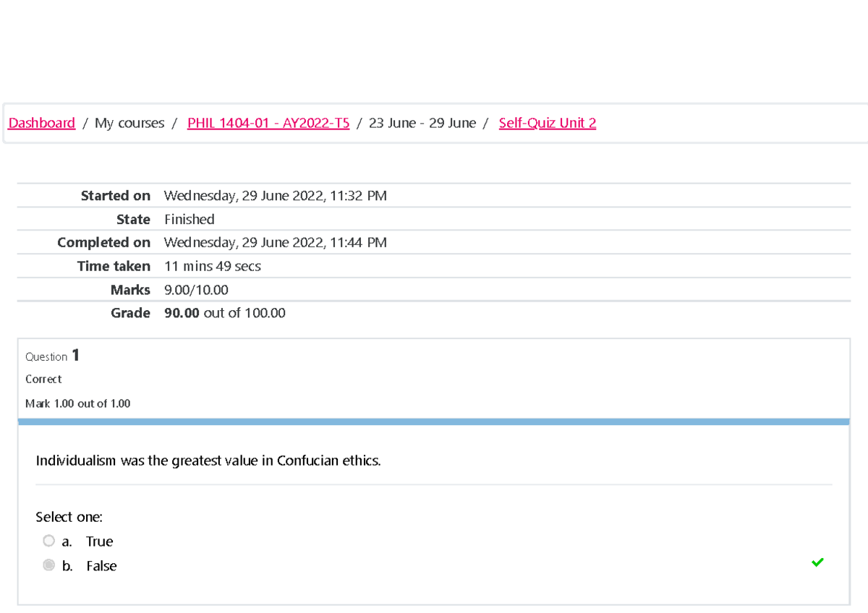Click the 'Correct' status text under Question 1
Image resolution: width=868 pixels, height=613 pixels.
click(43, 379)
